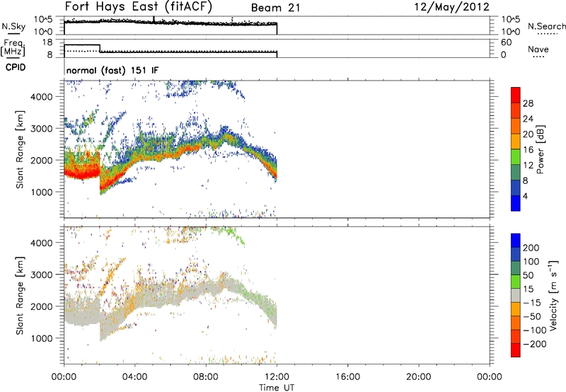Click the 'Fort Hays East (fitACF)' title

click(139, 7)
